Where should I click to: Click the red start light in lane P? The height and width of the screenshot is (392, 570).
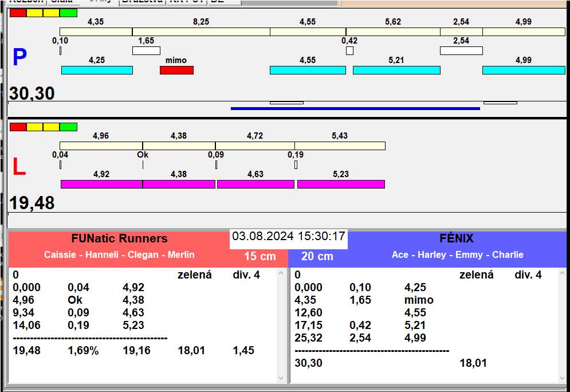click(x=18, y=13)
